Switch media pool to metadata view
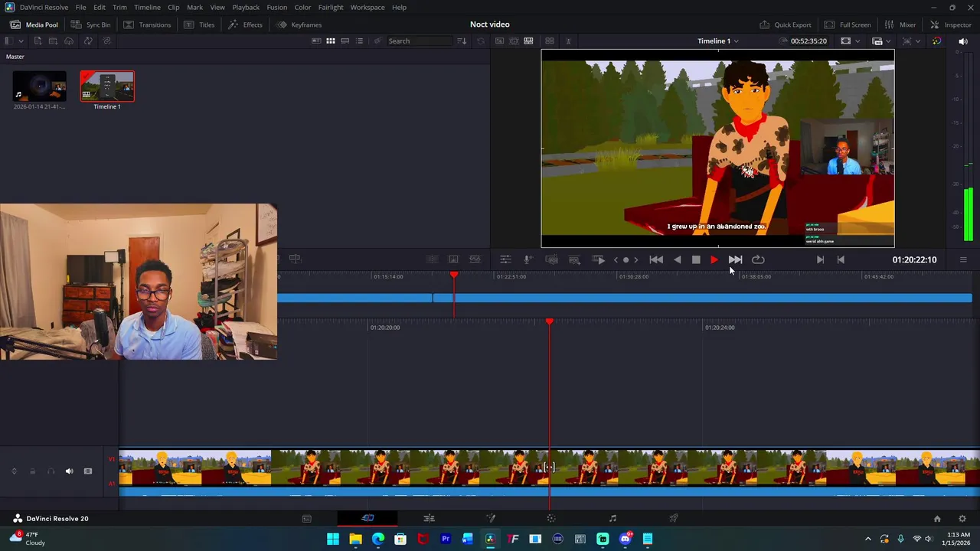This screenshot has width=980, height=551. click(x=316, y=41)
